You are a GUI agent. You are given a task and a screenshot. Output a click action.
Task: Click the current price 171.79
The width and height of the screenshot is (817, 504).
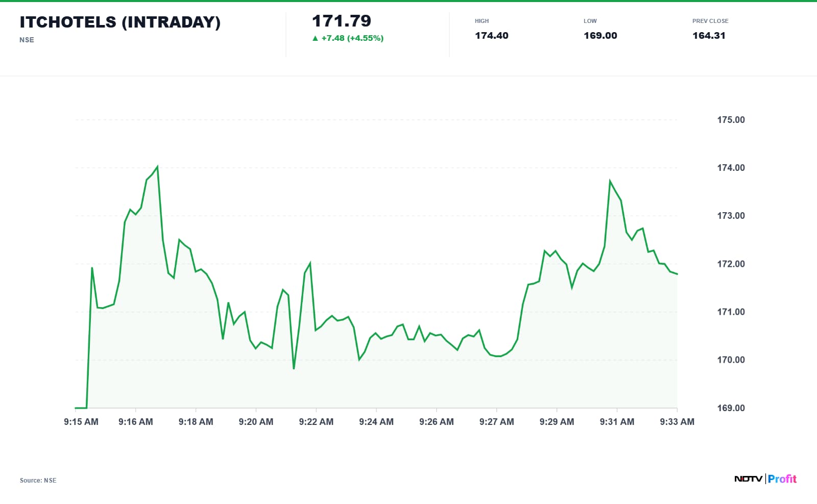pos(342,21)
